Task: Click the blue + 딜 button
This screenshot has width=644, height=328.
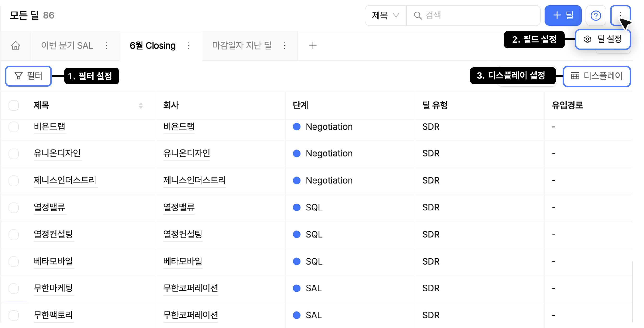Action: coord(563,16)
